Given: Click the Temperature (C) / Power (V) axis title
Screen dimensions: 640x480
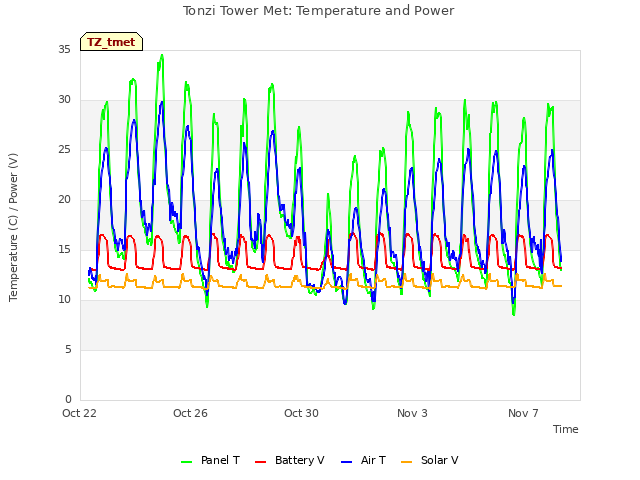Looking at the screenshot, I should (x=13, y=227).
